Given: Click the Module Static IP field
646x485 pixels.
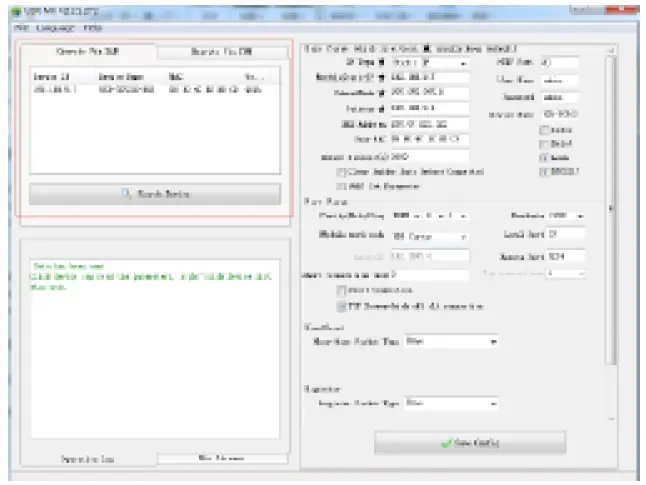Looking at the screenshot, I should (x=429, y=77).
